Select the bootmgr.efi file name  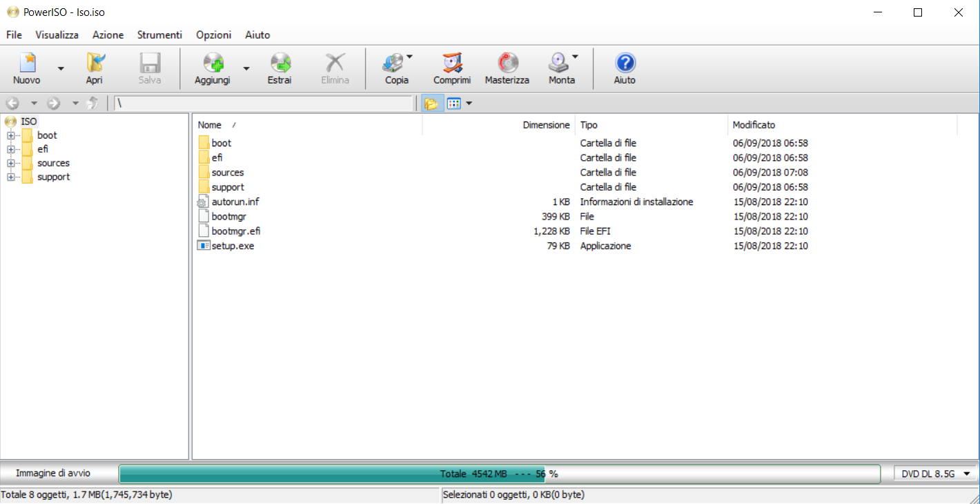click(236, 231)
